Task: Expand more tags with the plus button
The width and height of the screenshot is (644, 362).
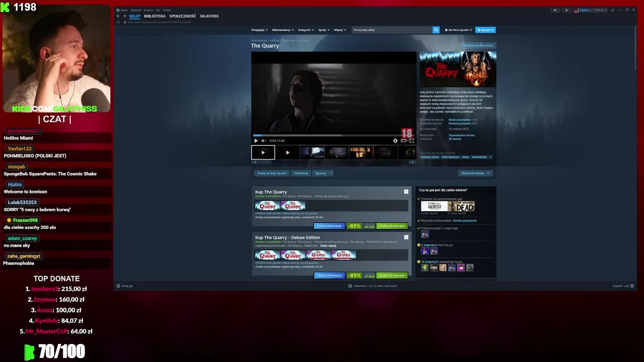Action: point(490,157)
